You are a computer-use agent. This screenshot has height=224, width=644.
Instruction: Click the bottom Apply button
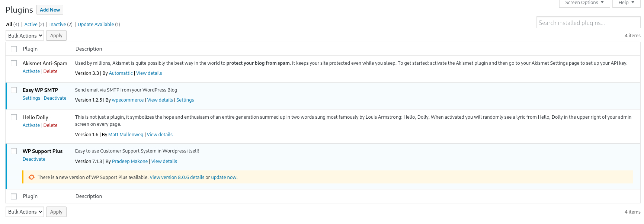point(56,212)
